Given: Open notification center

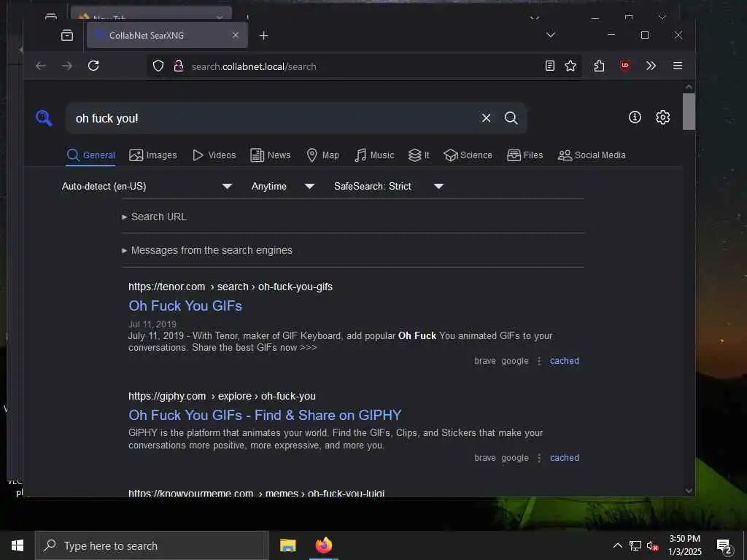Looking at the screenshot, I should [x=724, y=546].
